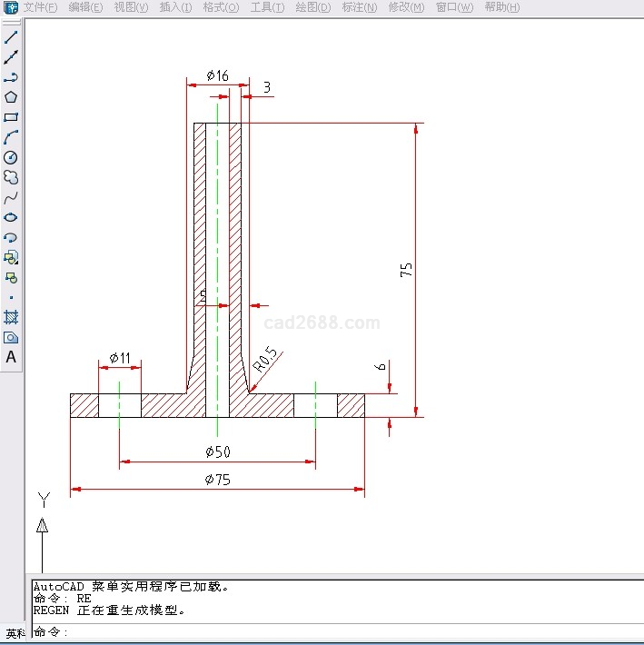
Task: Click the Point tool icon
Action: click(11, 297)
